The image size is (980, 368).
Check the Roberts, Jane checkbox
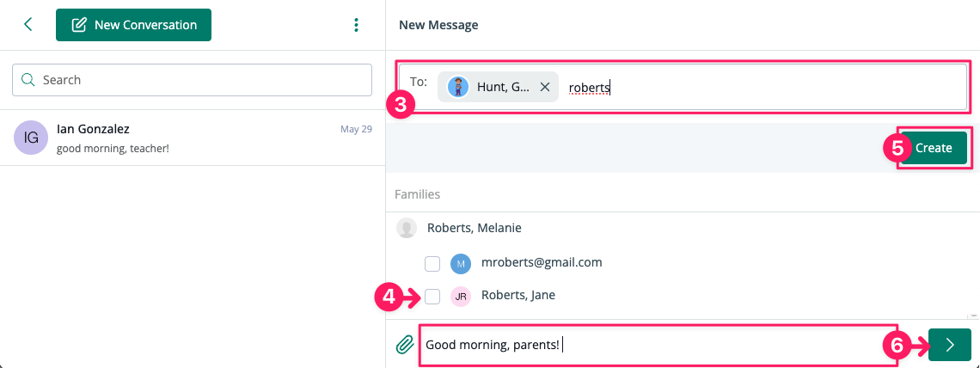432,296
